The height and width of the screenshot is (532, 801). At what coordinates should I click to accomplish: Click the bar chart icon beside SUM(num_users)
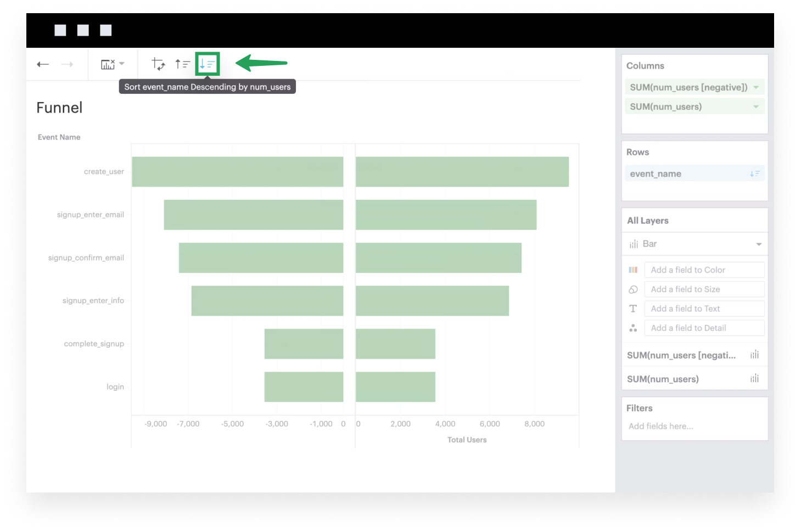pyautogui.click(x=754, y=378)
